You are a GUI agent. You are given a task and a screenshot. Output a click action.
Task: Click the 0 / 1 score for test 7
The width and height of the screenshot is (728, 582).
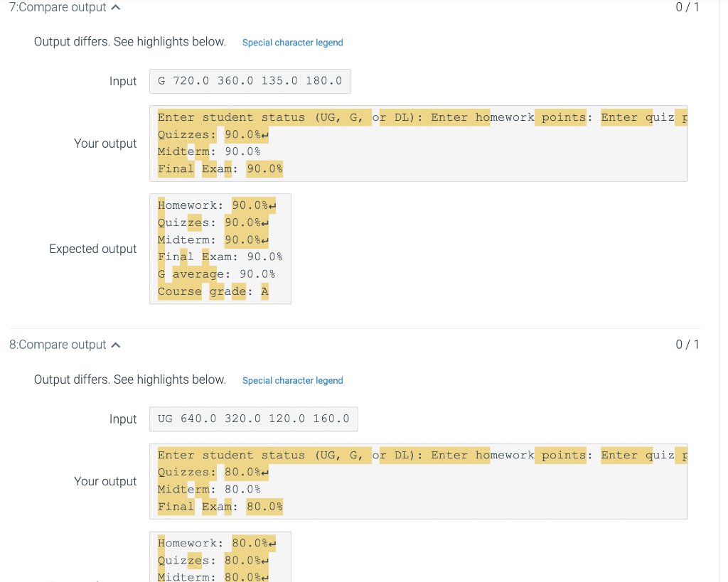click(687, 7)
